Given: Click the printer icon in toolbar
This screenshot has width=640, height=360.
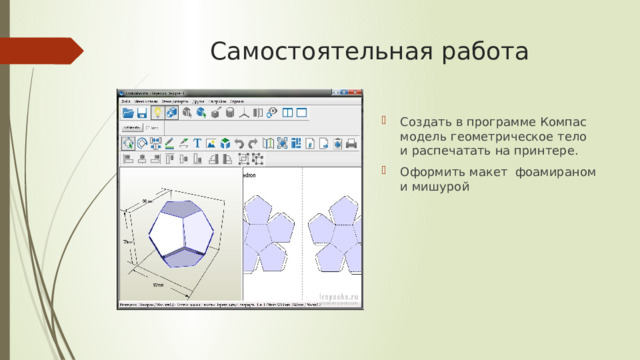Looking at the screenshot, I should tap(351, 144).
